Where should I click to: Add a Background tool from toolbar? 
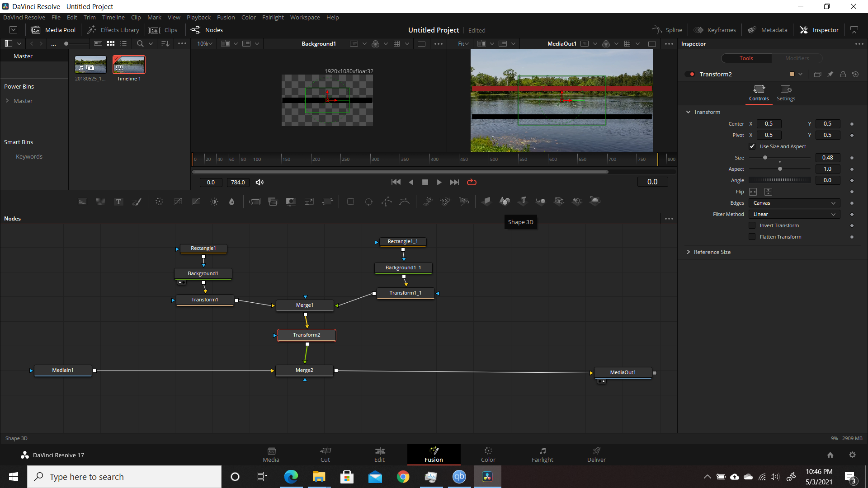82,202
